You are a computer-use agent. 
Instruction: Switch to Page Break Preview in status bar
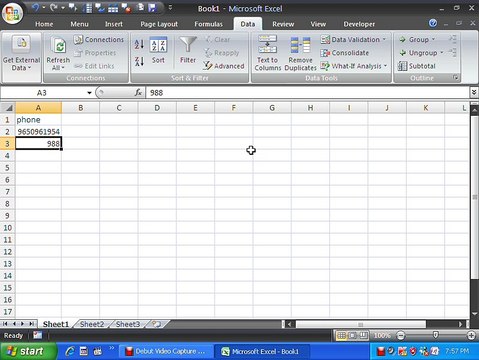click(364, 335)
